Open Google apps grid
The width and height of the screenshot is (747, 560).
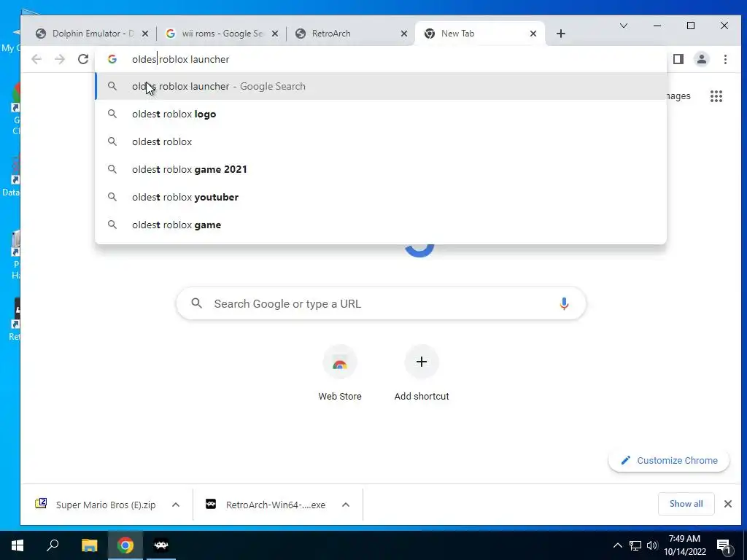716,96
